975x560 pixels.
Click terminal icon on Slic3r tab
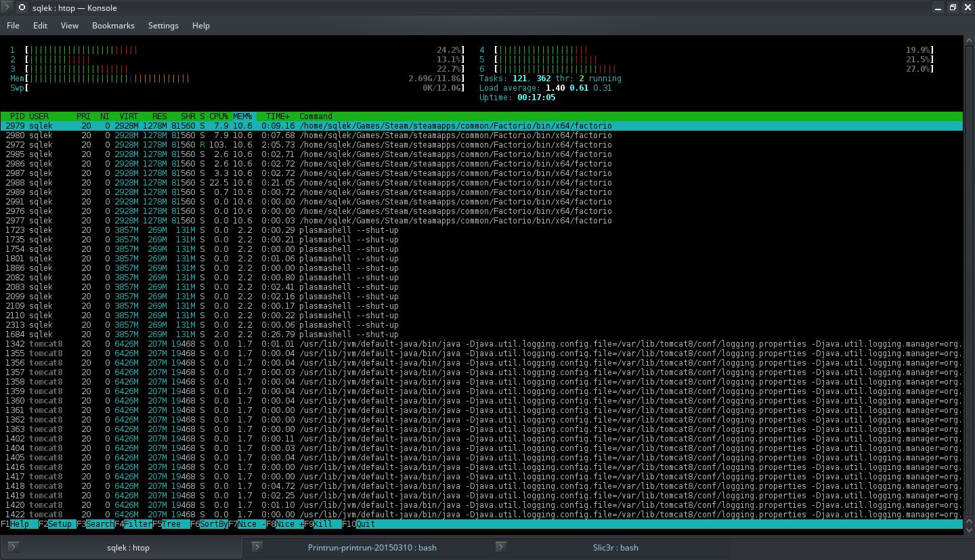pos(501,547)
